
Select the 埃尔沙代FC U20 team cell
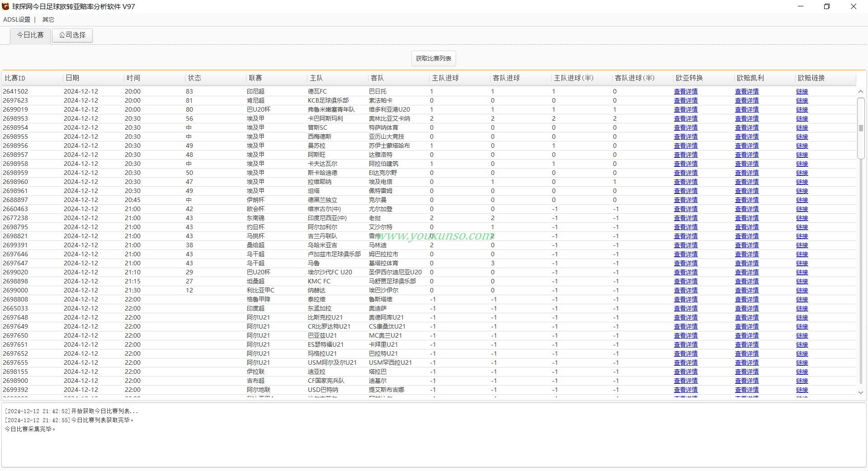pos(330,272)
